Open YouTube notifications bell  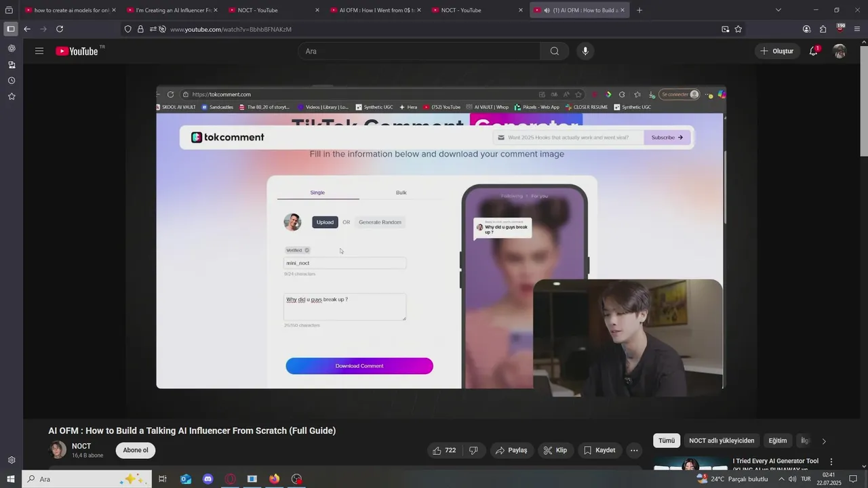pyautogui.click(x=814, y=51)
